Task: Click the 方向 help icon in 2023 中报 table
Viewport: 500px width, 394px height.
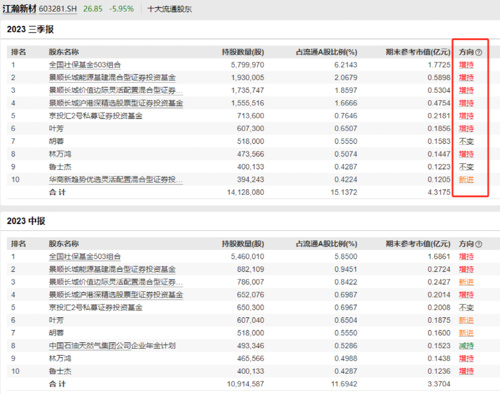Action: point(479,244)
